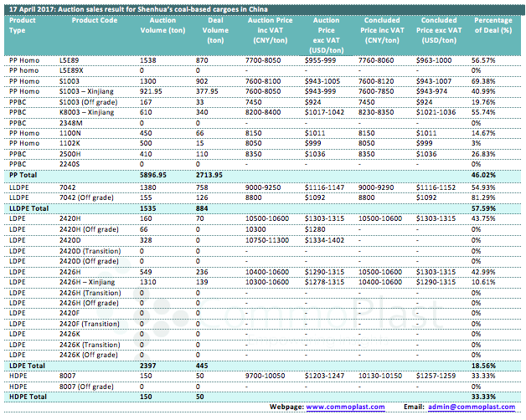This screenshot has width=526, height=420.
Task: Click the admin@commoplast.com email link
Action: pos(472,406)
